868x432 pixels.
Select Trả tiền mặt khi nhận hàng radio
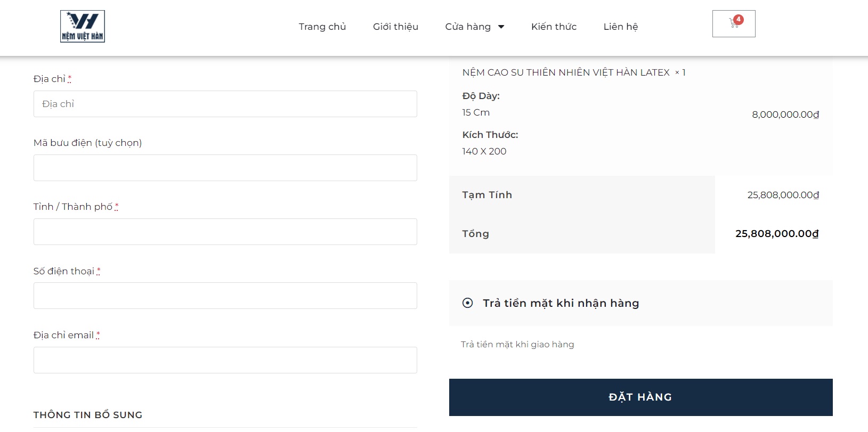[467, 303]
